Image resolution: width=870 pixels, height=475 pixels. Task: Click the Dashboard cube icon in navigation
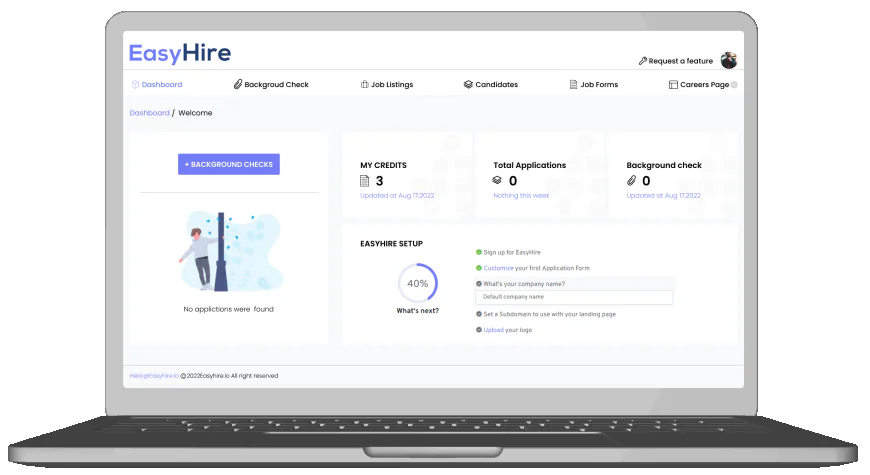135,84
